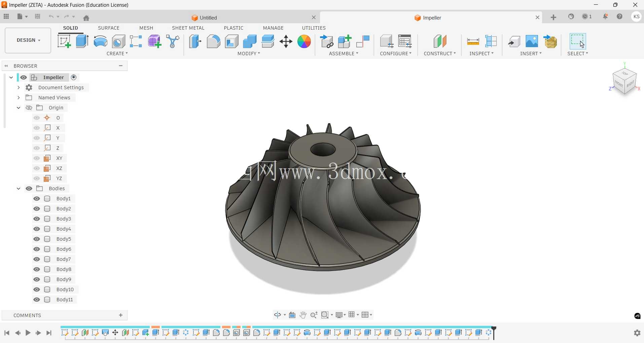Hide Body11 using its eye icon
Screen dimensions: 644x343
click(37, 300)
